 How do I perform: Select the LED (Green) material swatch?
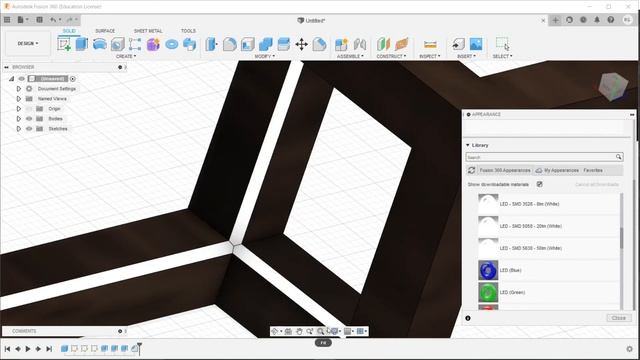(488, 292)
